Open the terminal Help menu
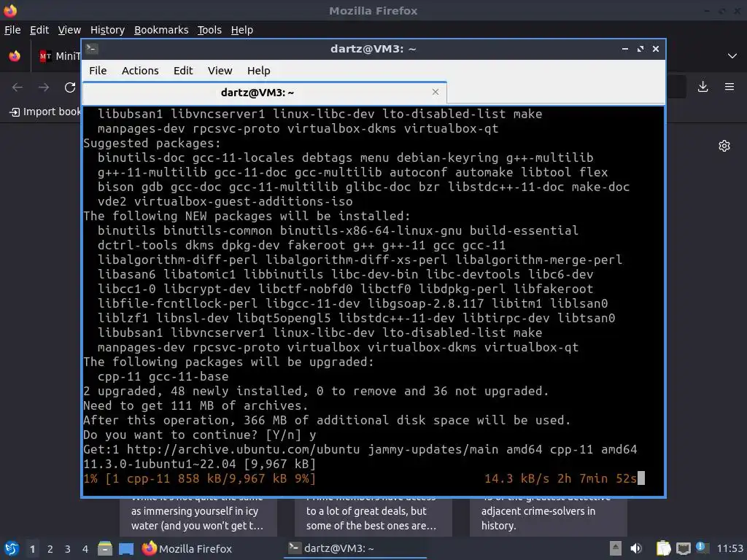The image size is (747, 560). (259, 71)
